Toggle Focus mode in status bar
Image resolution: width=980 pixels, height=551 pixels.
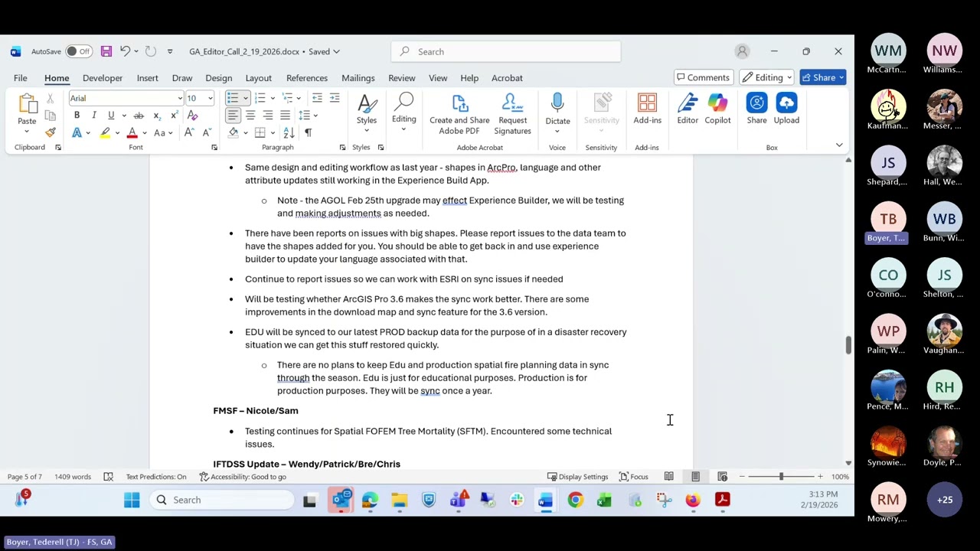point(633,477)
